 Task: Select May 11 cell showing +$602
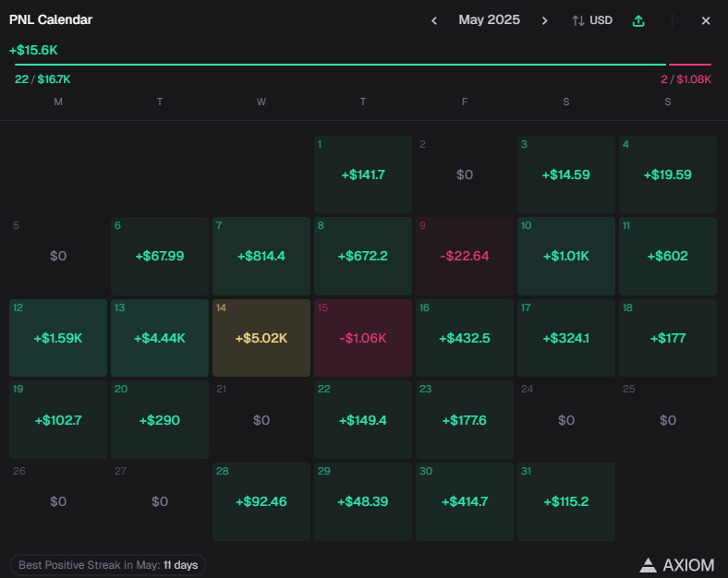tap(668, 256)
